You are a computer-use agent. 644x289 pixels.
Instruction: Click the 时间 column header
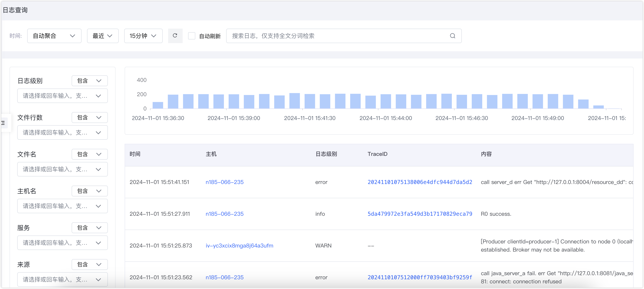pos(135,154)
